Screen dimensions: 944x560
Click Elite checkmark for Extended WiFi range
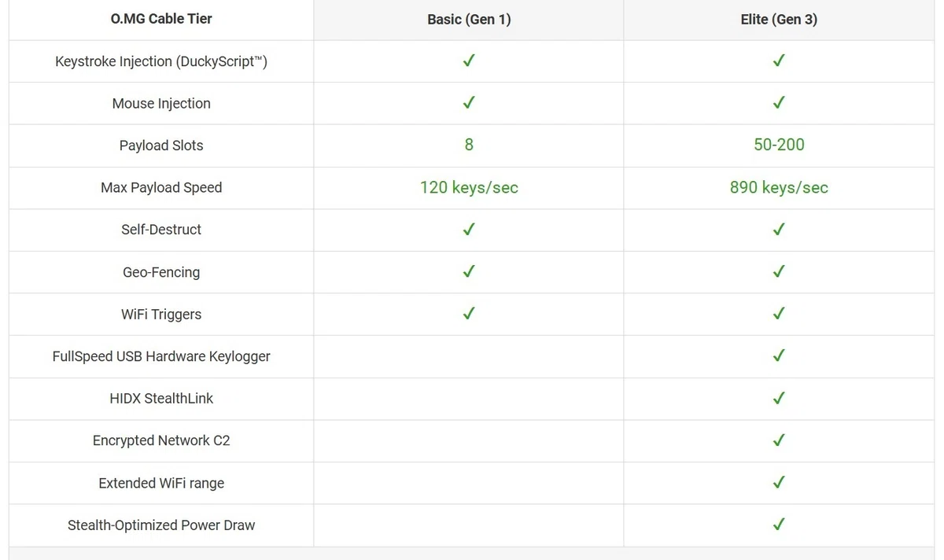click(x=779, y=482)
